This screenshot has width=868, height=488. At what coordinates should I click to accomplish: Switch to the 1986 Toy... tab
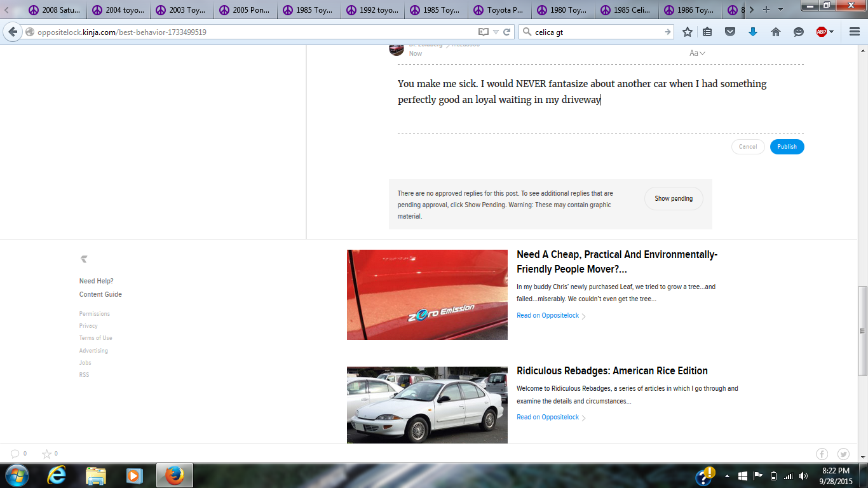pos(689,10)
